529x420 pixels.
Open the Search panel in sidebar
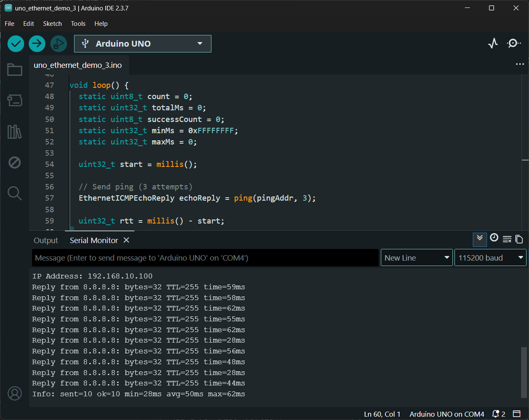15,193
